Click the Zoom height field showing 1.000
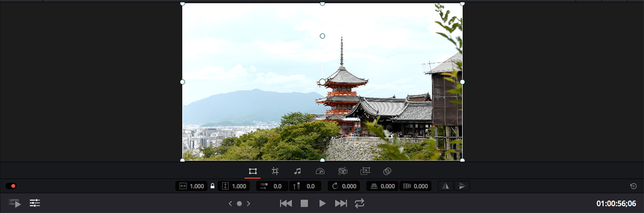Screen dimensions: 644x213 [234, 186]
